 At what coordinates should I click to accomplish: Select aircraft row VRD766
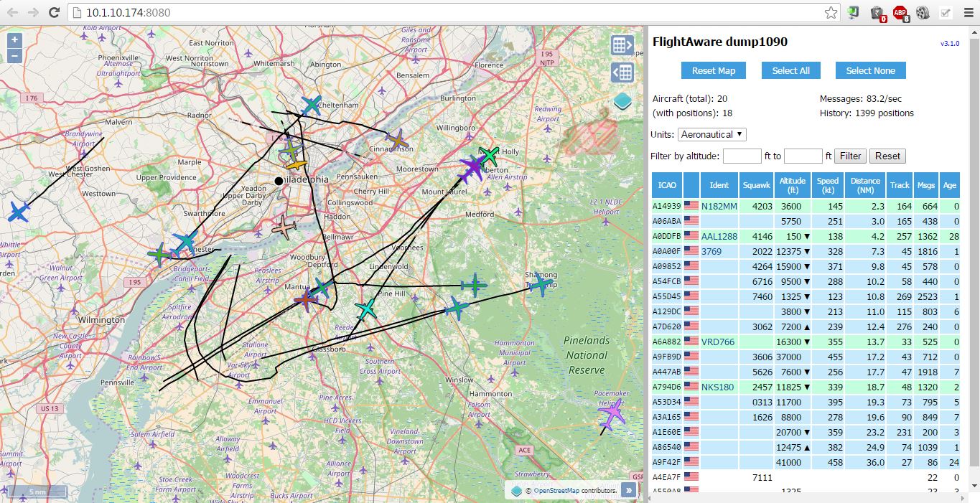tap(806, 342)
